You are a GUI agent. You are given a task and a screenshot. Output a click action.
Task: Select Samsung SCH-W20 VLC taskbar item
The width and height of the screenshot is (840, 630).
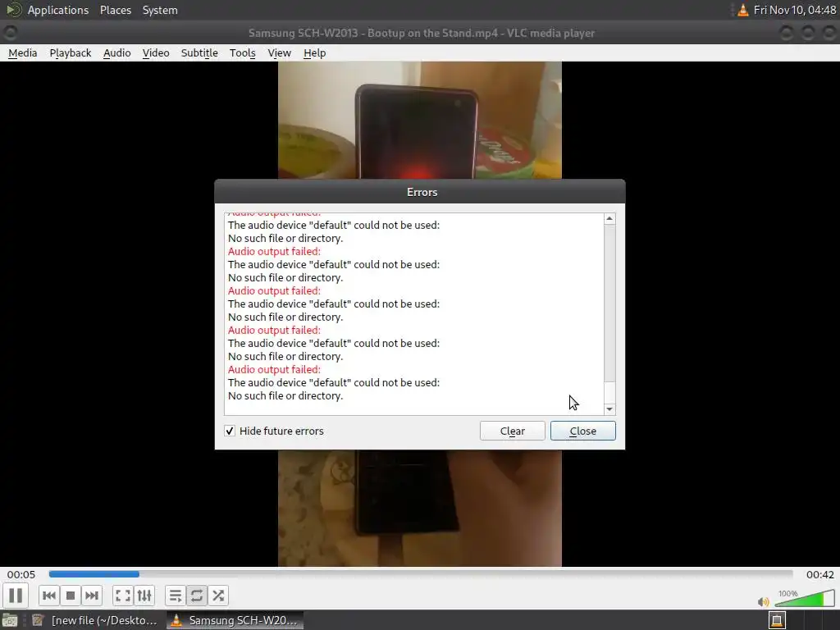(235, 620)
